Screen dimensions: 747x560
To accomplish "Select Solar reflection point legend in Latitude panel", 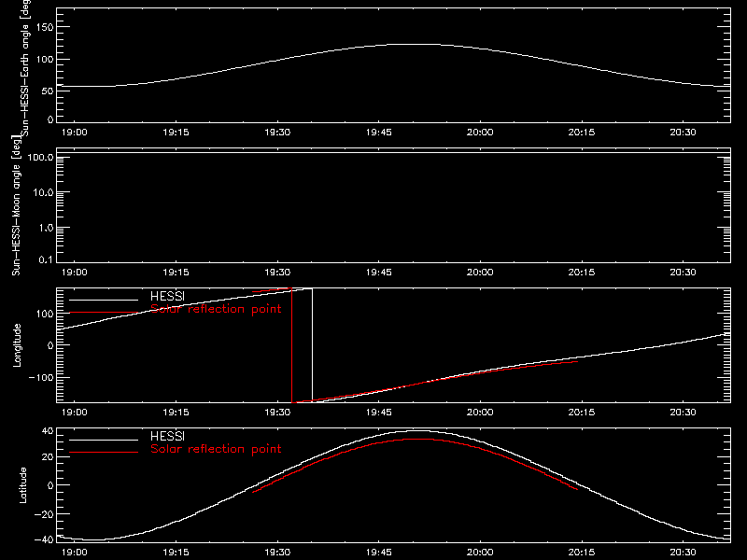I will pyautogui.click(x=216, y=449).
